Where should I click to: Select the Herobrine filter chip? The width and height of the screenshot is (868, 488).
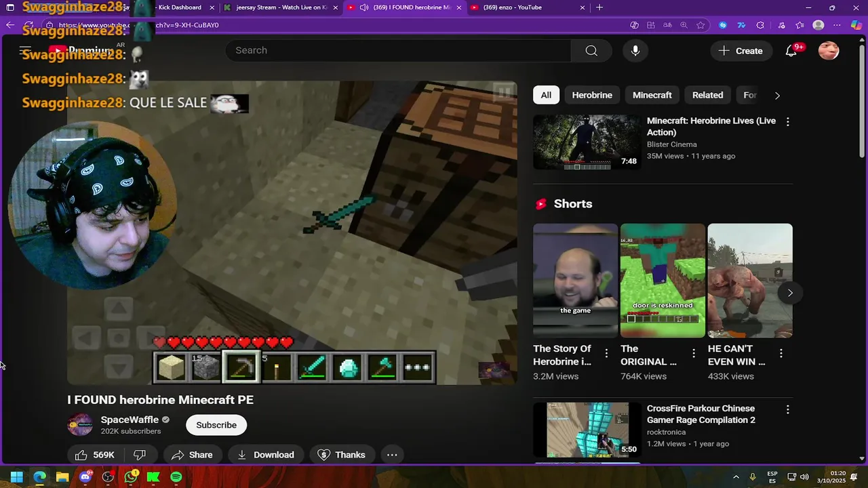click(592, 95)
